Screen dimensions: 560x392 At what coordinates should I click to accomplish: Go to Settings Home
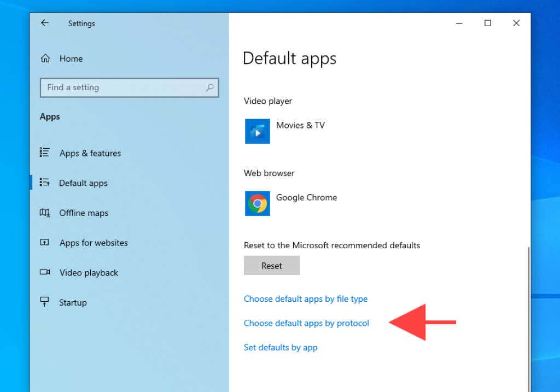click(x=71, y=58)
